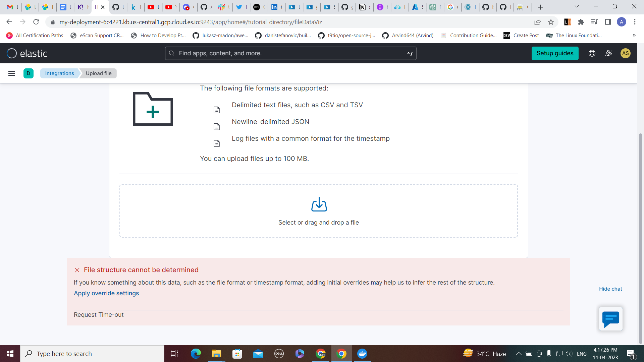Expand the browser tab search chevron

(x=577, y=6)
